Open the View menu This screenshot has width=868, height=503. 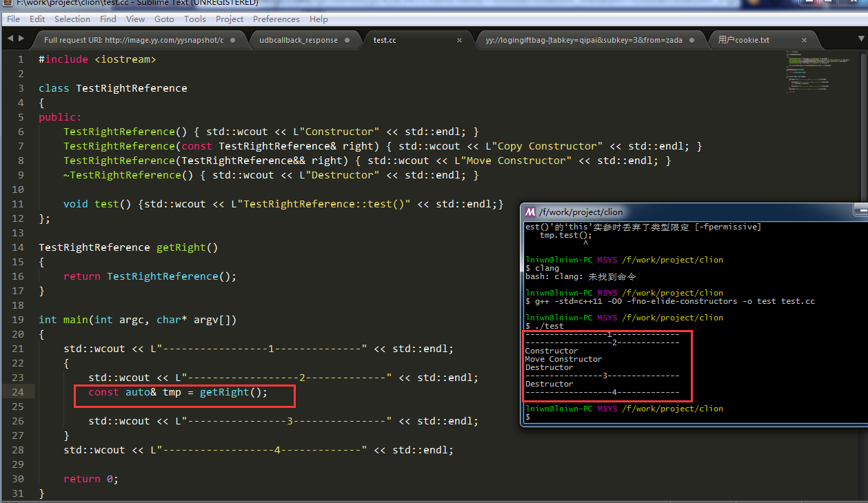tap(136, 19)
